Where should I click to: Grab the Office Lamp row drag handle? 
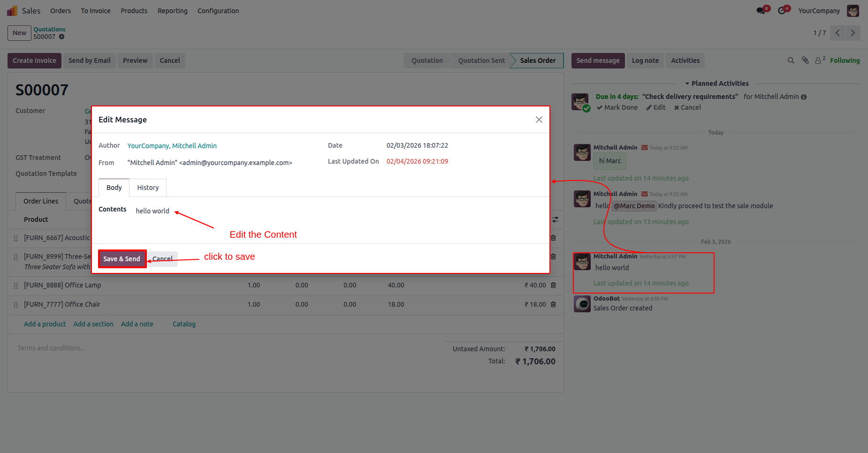click(x=15, y=286)
